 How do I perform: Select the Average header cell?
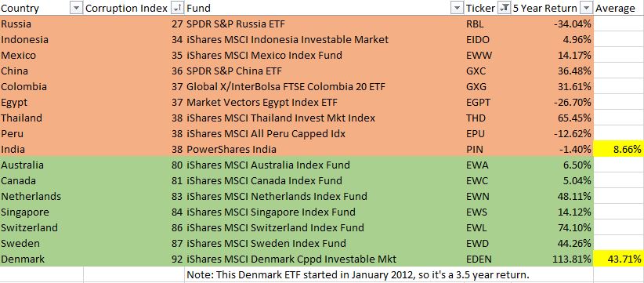click(x=618, y=8)
